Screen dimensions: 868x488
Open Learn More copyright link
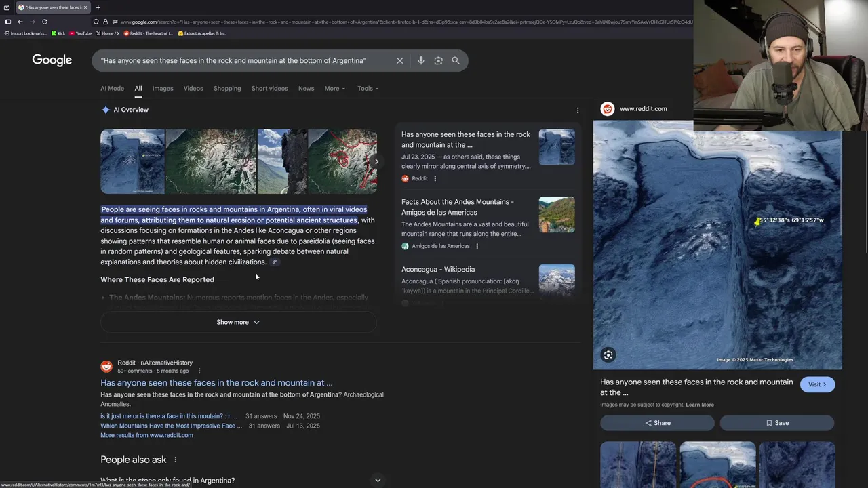700,405
